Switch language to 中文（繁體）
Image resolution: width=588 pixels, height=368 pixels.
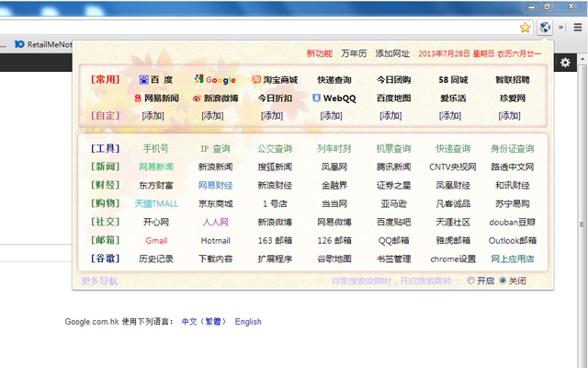[204, 321]
